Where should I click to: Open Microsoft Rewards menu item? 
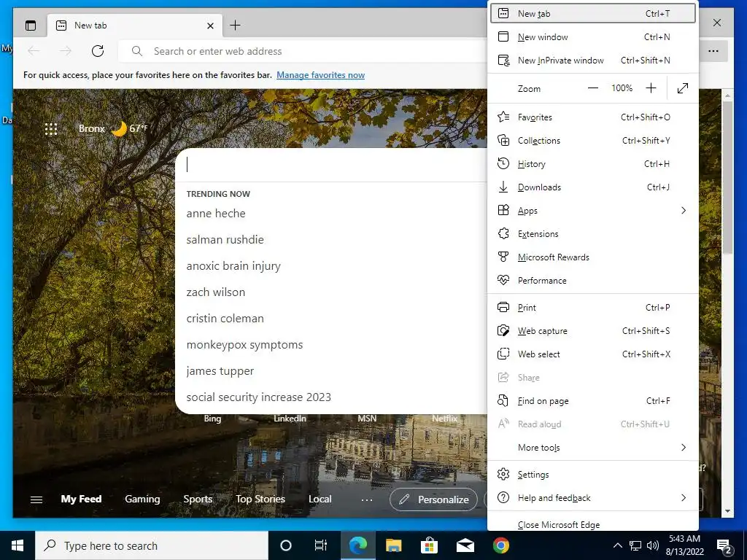(592, 257)
